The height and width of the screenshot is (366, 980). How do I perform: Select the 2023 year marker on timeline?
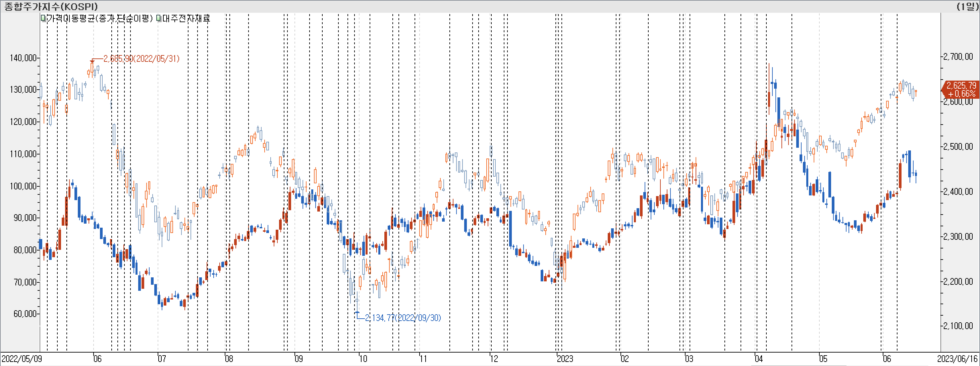tap(565, 359)
